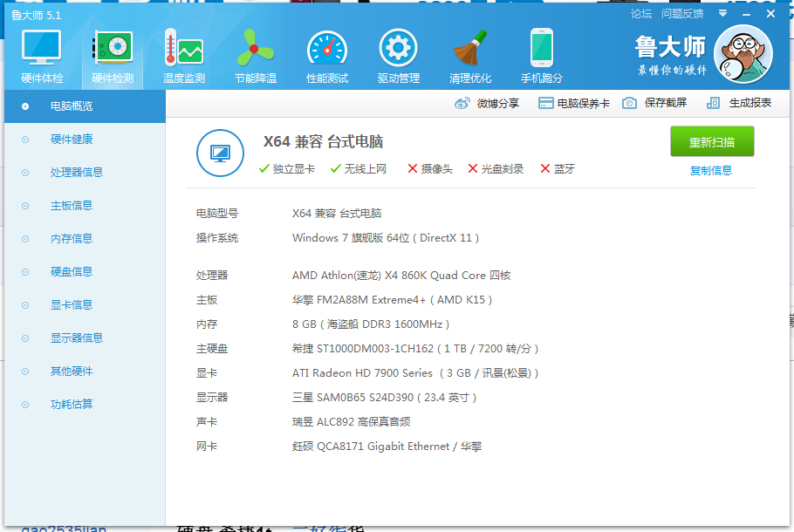The image size is (794, 532).
Task: Click the 8 GB 海盗船 DDR3 memory value
Action: pos(371,324)
